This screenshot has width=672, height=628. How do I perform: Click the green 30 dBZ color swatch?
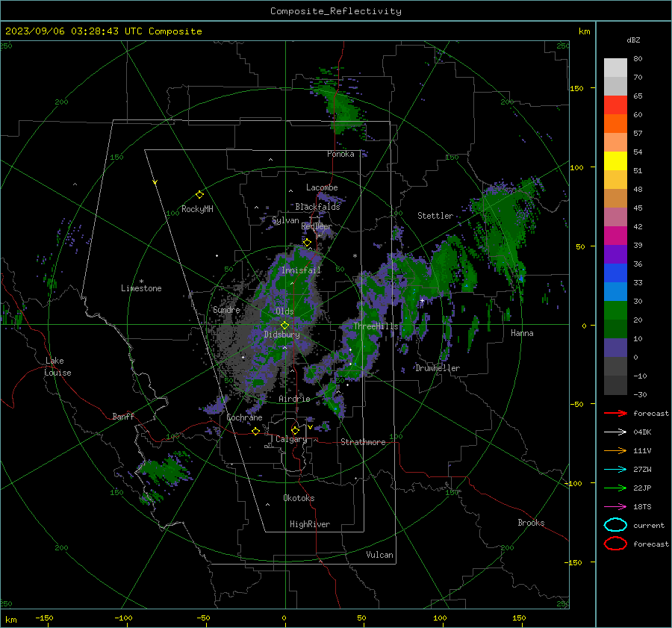(615, 310)
